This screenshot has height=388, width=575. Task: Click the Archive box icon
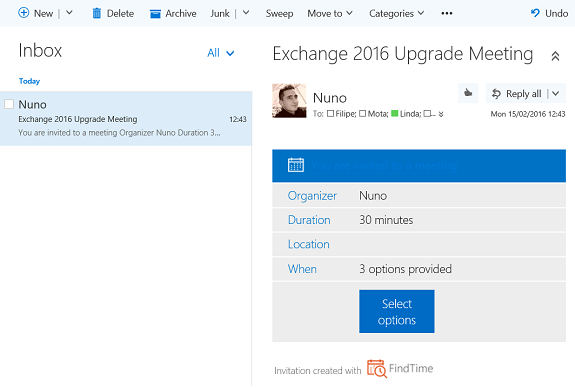155,14
